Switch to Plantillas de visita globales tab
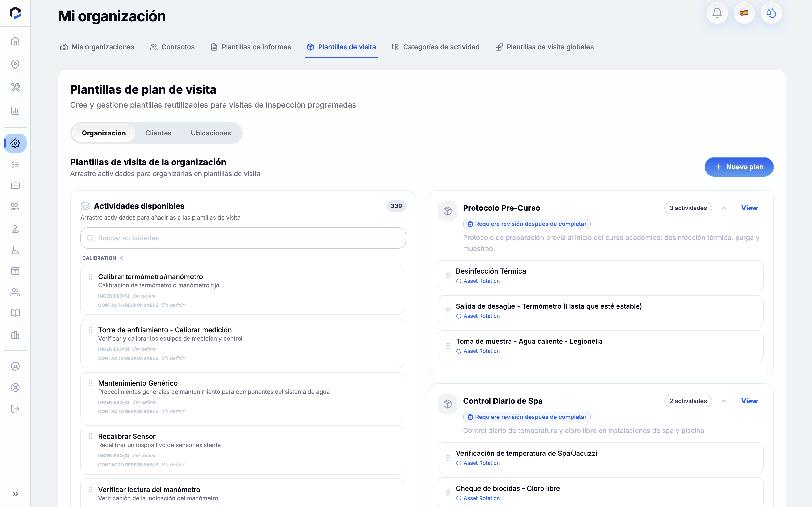Image resolution: width=812 pixels, height=507 pixels. [x=545, y=47]
